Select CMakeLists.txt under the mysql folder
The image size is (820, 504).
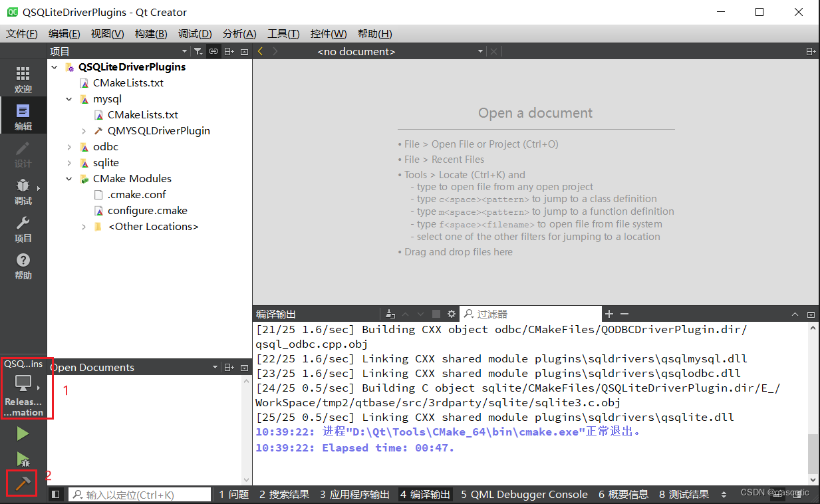pos(142,115)
